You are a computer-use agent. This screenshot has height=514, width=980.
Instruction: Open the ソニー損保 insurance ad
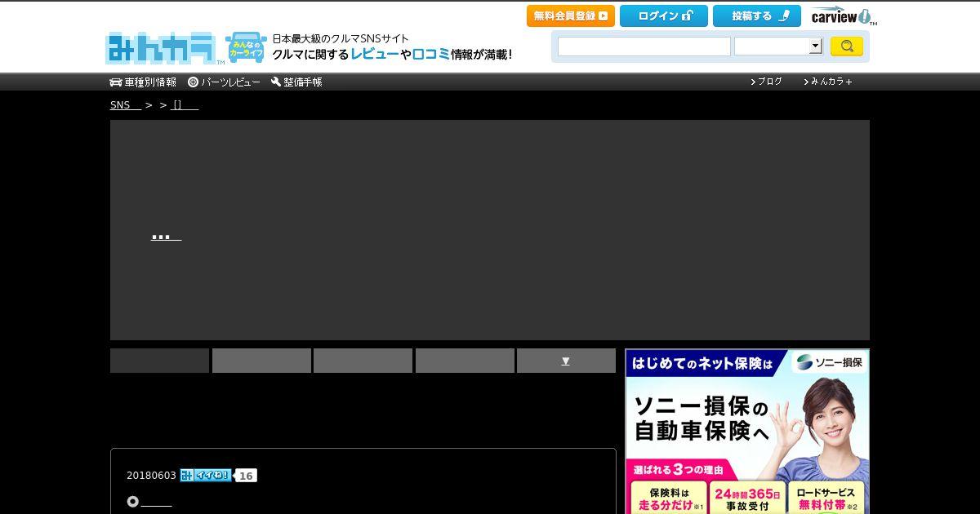tap(747, 432)
